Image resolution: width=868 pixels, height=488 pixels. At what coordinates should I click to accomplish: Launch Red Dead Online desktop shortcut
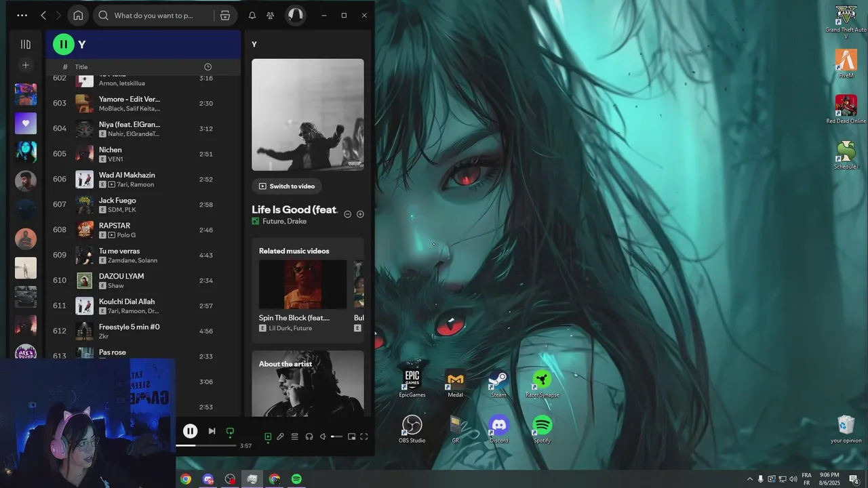tap(846, 109)
